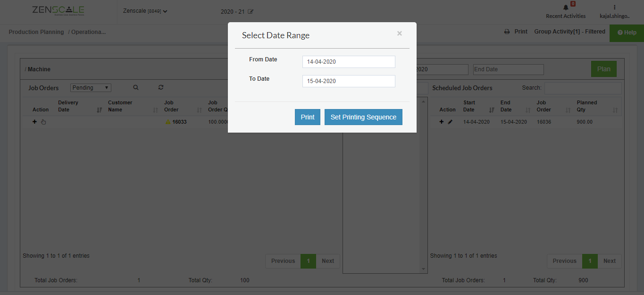644x295 pixels.
Task: Open the user menu dots icon
Action: pos(614,8)
